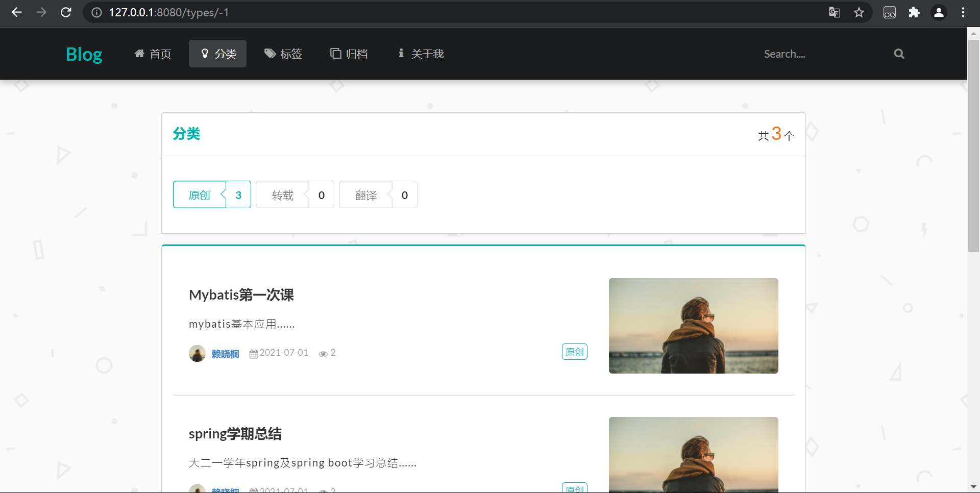Viewport: 980px width, 493px height.
Task: Click the date 2021-07-01 in Mybatis post
Action: (x=284, y=353)
